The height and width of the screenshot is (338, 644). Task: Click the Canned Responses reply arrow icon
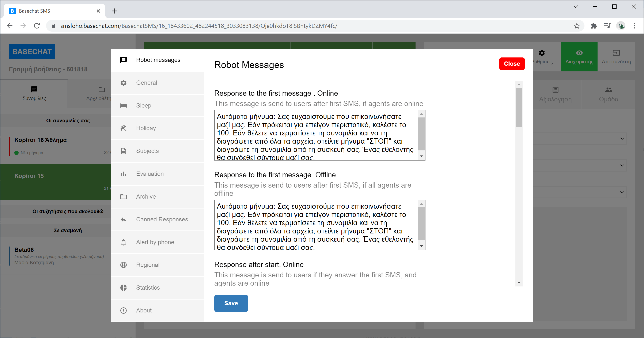[124, 219]
